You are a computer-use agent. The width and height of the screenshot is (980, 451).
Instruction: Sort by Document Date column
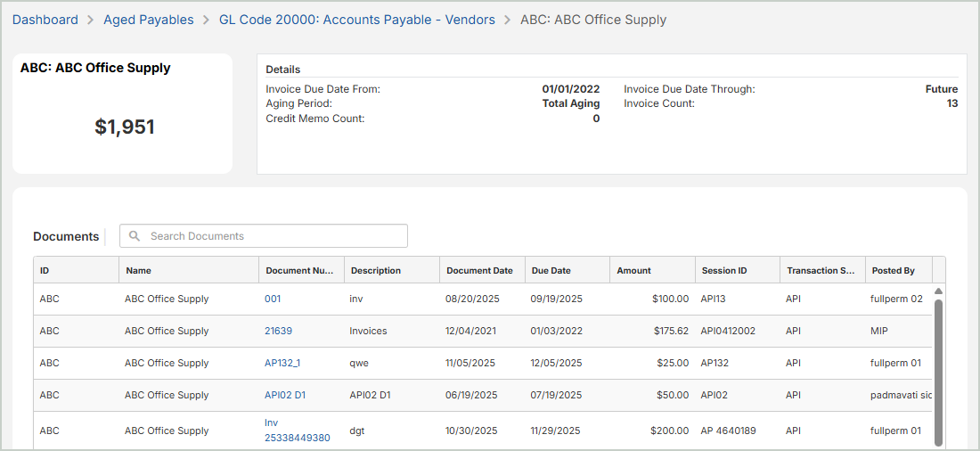[479, 270]
